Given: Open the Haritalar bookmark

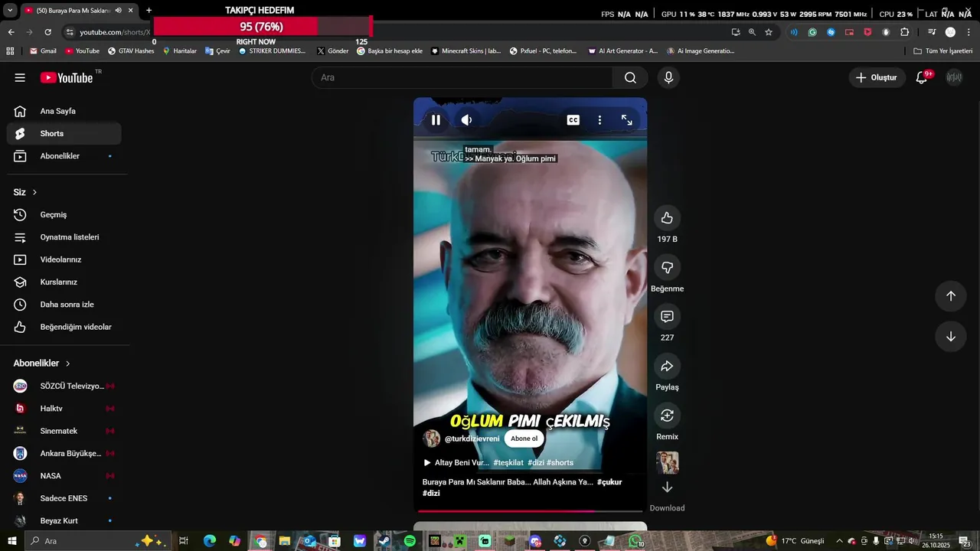Looking at the screenshot, I should (179, 51).
